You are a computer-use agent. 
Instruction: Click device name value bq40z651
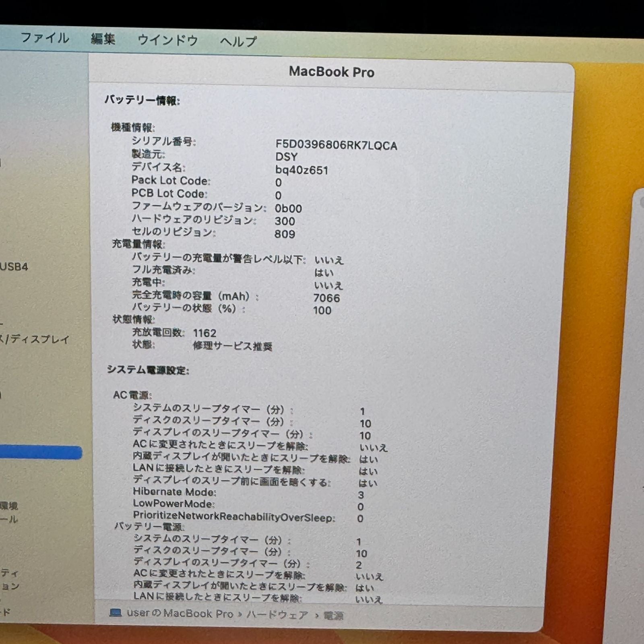pos(301,170)
